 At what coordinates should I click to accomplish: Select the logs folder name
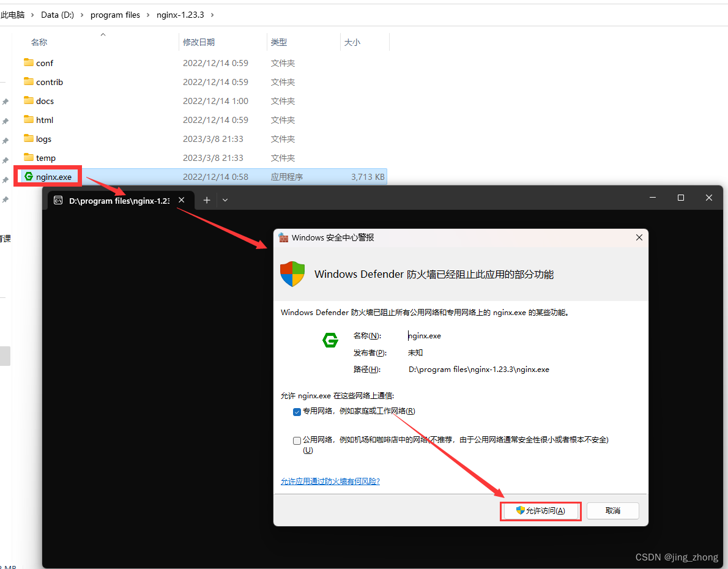coord(43,139)
